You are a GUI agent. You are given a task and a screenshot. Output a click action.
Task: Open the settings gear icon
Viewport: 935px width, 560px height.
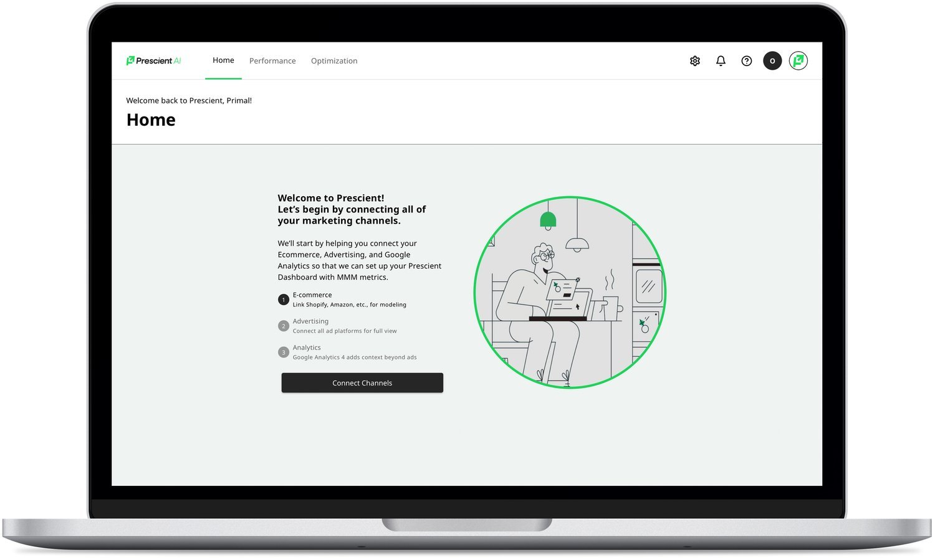[x=694, y=60]
